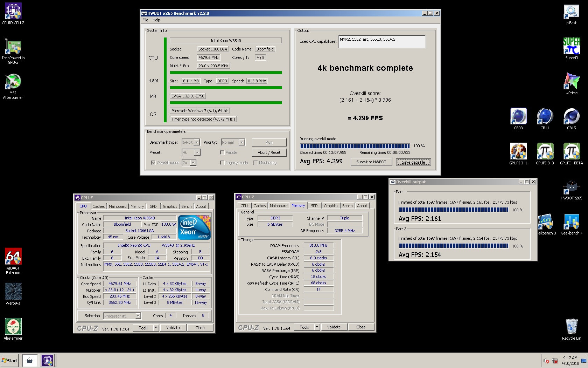Image resolution: width=588 pixels, height=368 pixels.
Task: Open the GPUPI 3_3 desktop icon
Action: (x=545, y=154)
